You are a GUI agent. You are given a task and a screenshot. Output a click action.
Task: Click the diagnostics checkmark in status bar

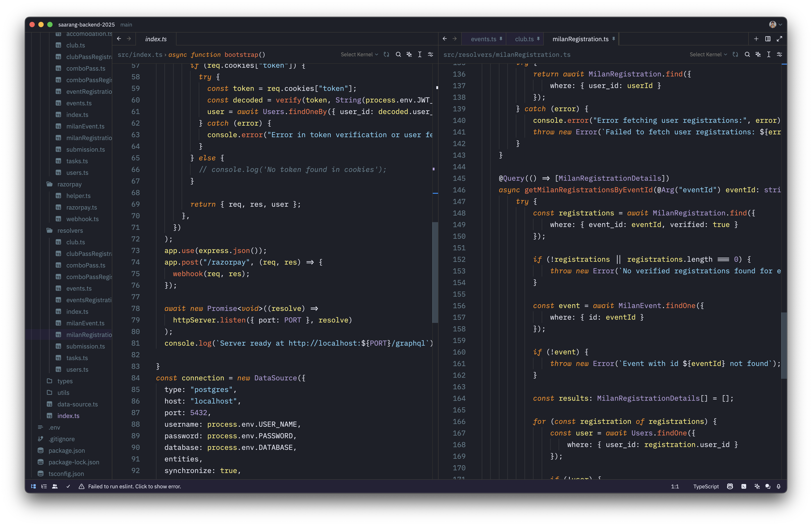(x=68, y=486)
